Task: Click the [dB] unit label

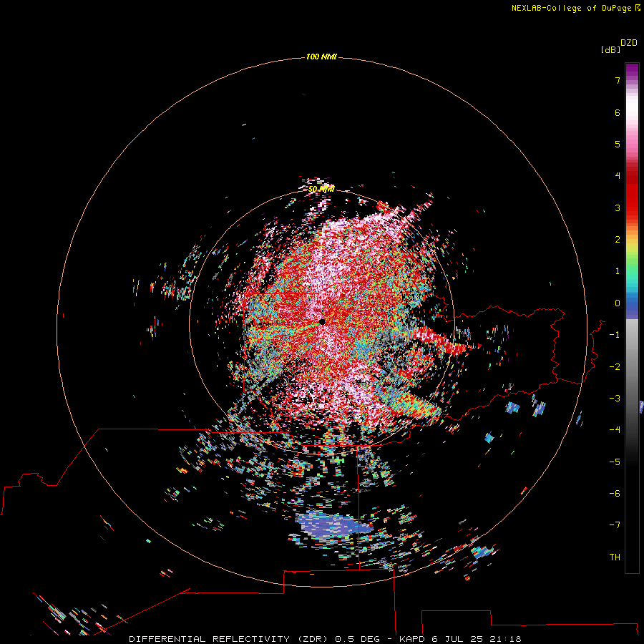Action: tap(610, 49)
